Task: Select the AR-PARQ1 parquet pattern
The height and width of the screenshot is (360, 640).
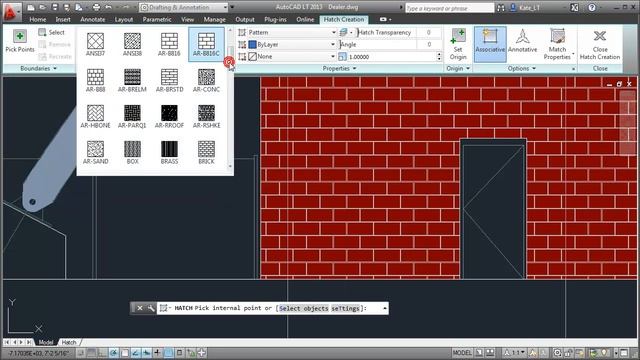Action: click(132, 116)
